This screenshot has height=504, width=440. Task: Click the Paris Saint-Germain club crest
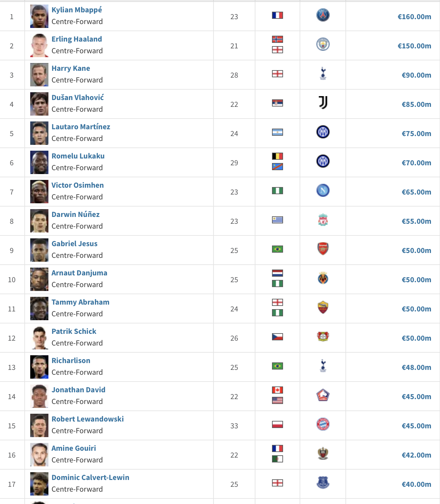(323, 15)
